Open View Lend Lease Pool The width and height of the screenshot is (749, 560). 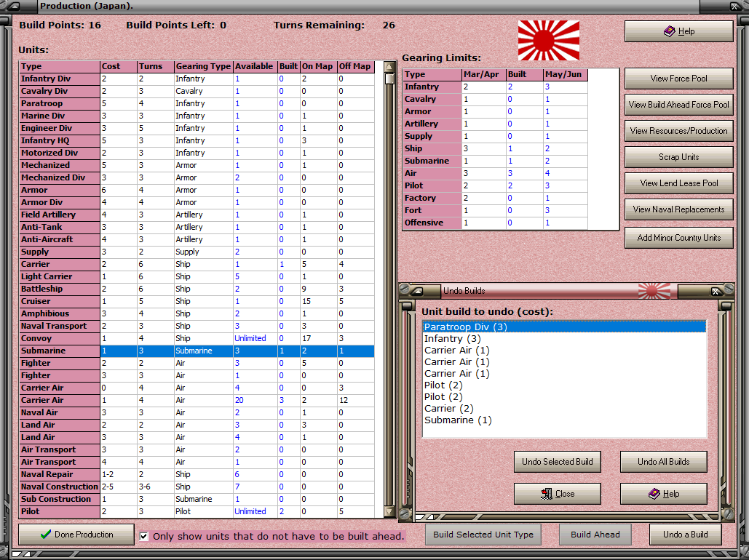point(679,183)
